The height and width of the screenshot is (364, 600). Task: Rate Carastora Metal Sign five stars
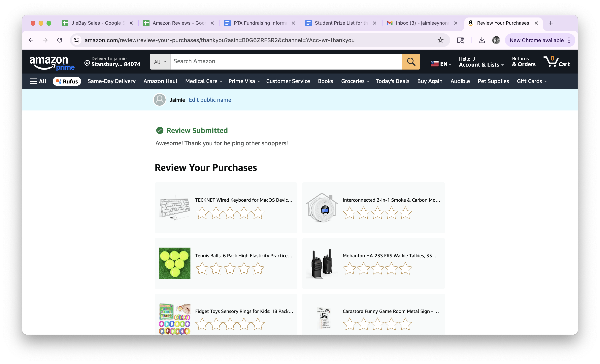tap(405, 324)
